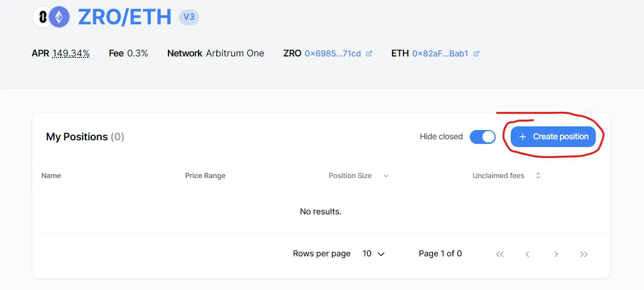Jump to last page with double-right arrows
Screen dimensions: 644x290
[x=584, y=254]
